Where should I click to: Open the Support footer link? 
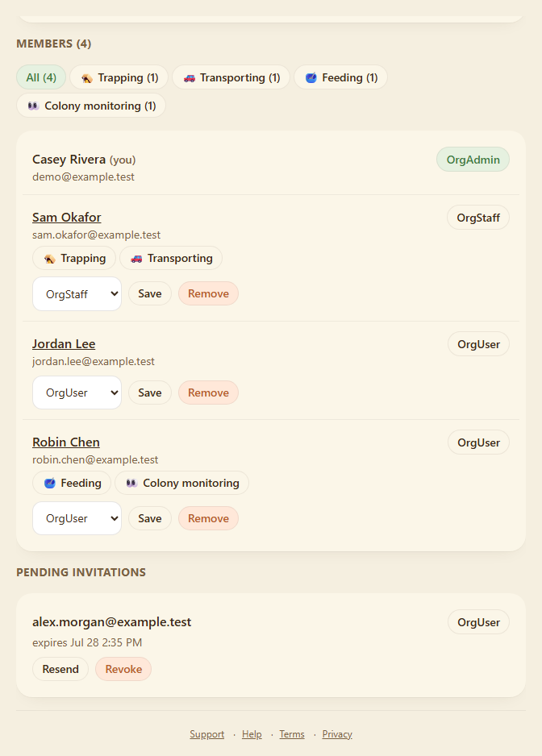point(207,733)
